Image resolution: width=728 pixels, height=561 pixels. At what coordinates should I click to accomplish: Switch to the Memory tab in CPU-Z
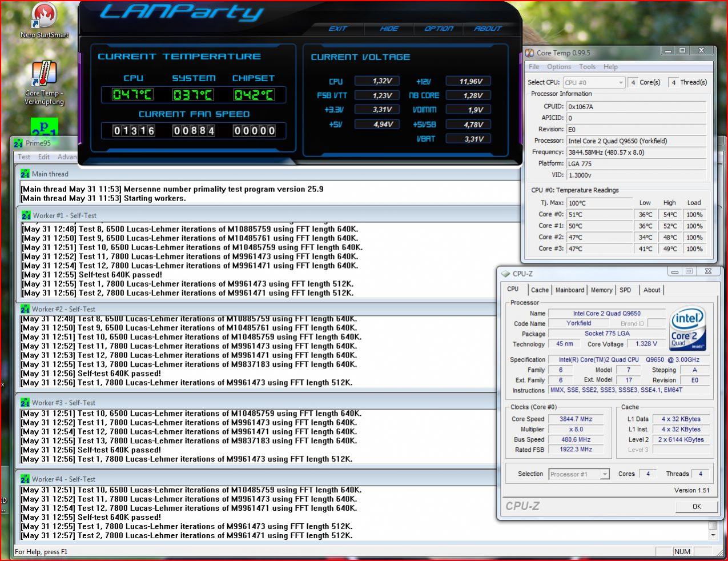click(x=601, y=290)
